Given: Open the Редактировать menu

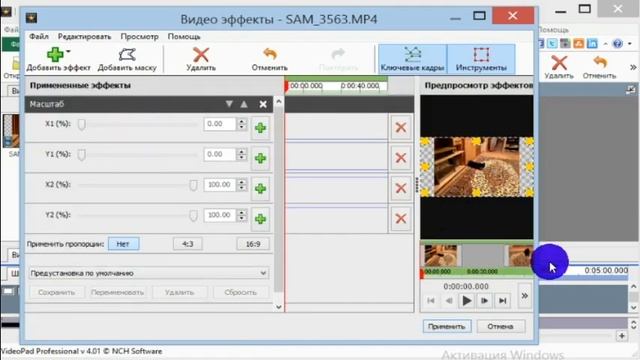Looking at the screenshot, I should pos(84,36).
